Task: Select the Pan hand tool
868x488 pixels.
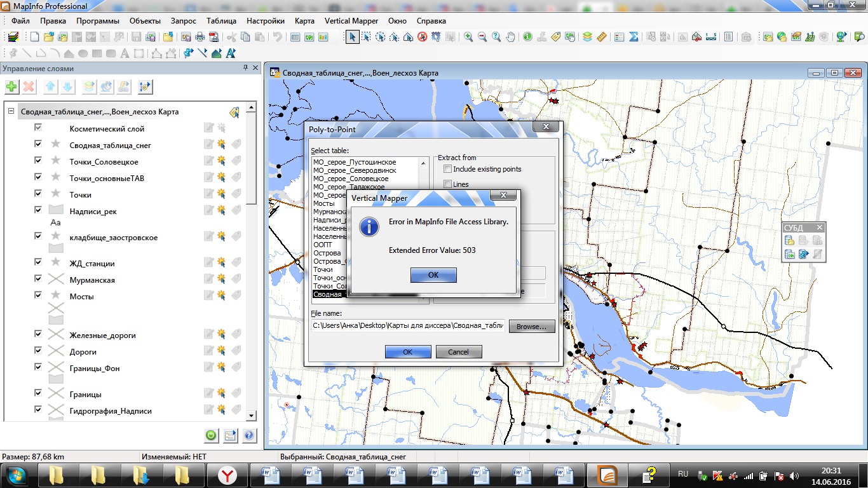Action: tap(510, 37)
